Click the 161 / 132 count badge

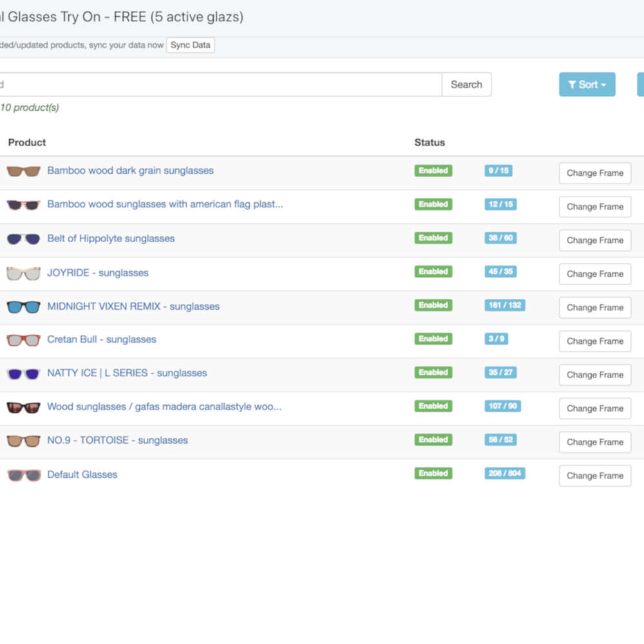504,305
